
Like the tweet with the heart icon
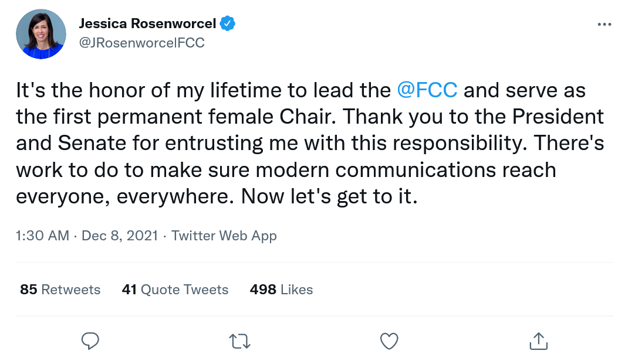click(389, 341)
